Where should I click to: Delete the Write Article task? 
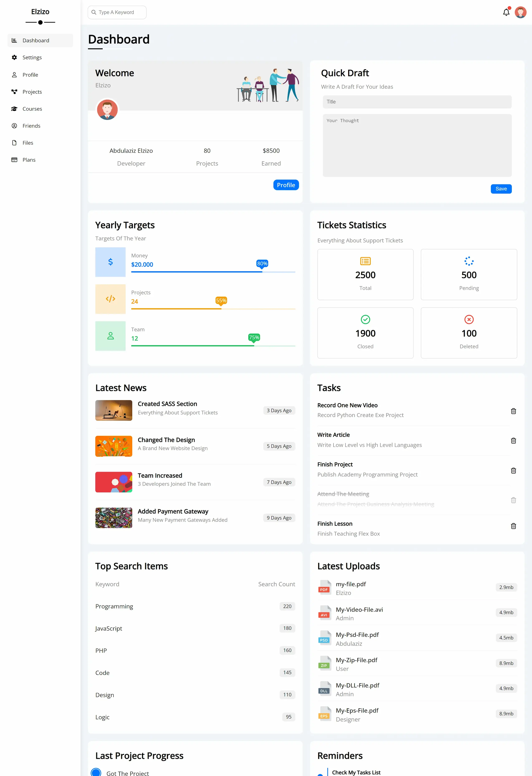(x=513, y=441)
